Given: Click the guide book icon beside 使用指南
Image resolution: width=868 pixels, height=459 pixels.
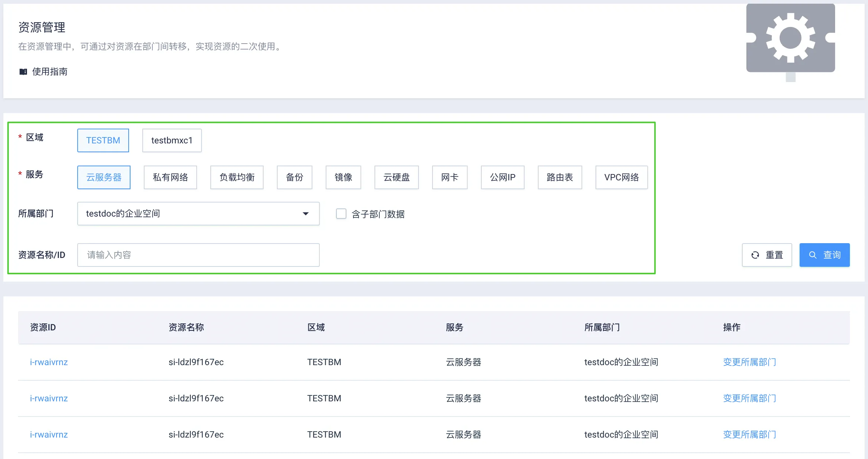Looking at the screenshot, I should coord(23,71).
